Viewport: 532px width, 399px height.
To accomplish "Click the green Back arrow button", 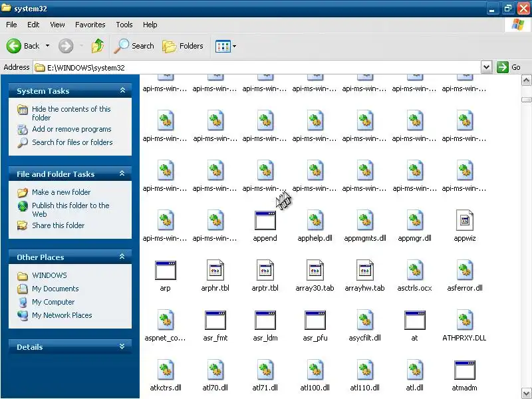I will (14, 46).
